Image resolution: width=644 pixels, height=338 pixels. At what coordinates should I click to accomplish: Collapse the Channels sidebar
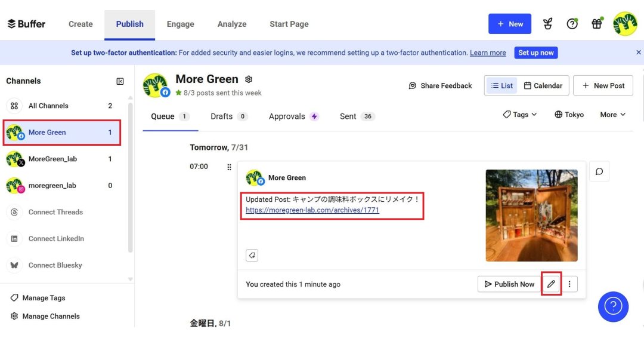coord(120,81)
